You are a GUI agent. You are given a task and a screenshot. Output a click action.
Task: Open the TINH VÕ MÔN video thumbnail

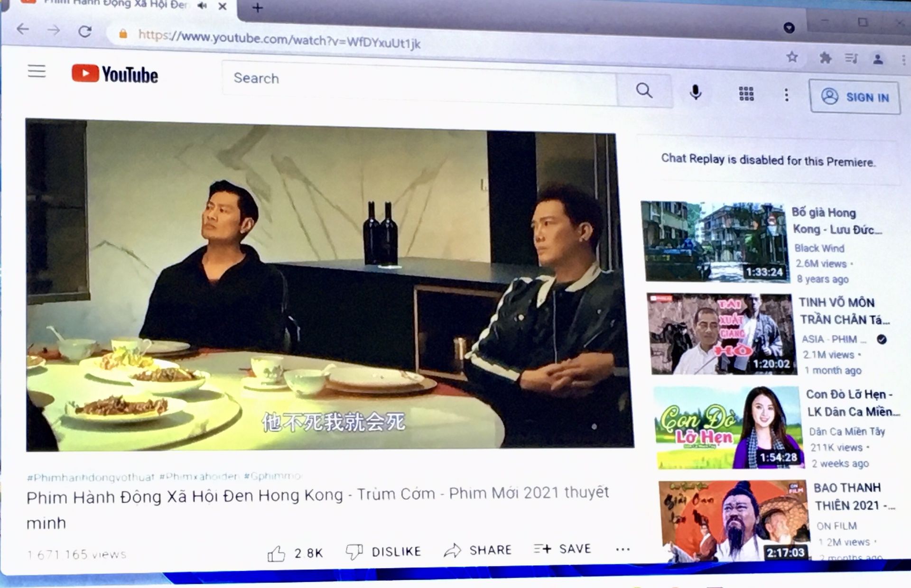[722, 334]
